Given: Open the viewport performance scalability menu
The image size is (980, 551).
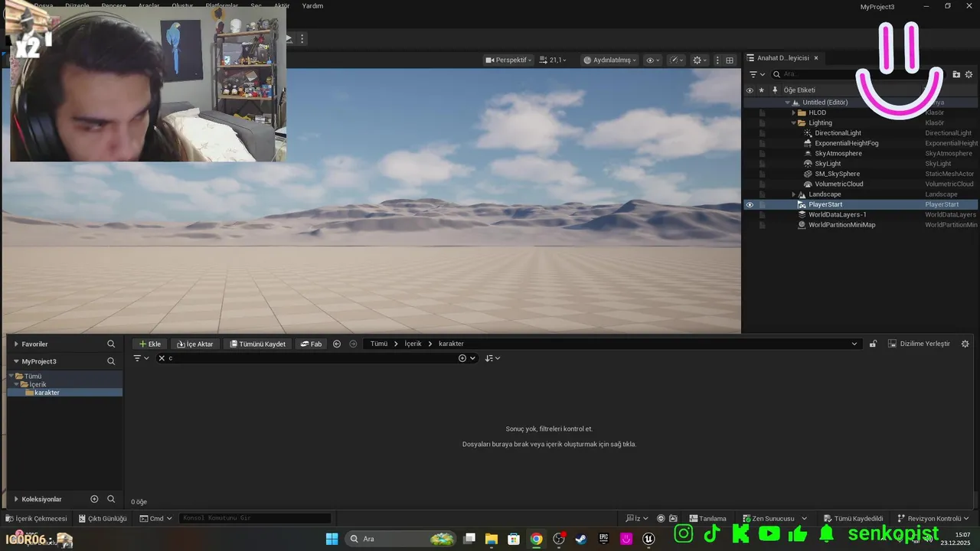Looking at the screenshot, I should click(676, 60).
